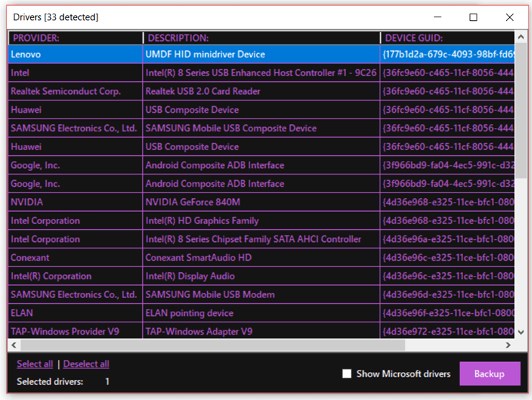This screenshot has width=532, height=400.
Task: Select ELAN pointing device driver
Action: click(x=261, y=313)
